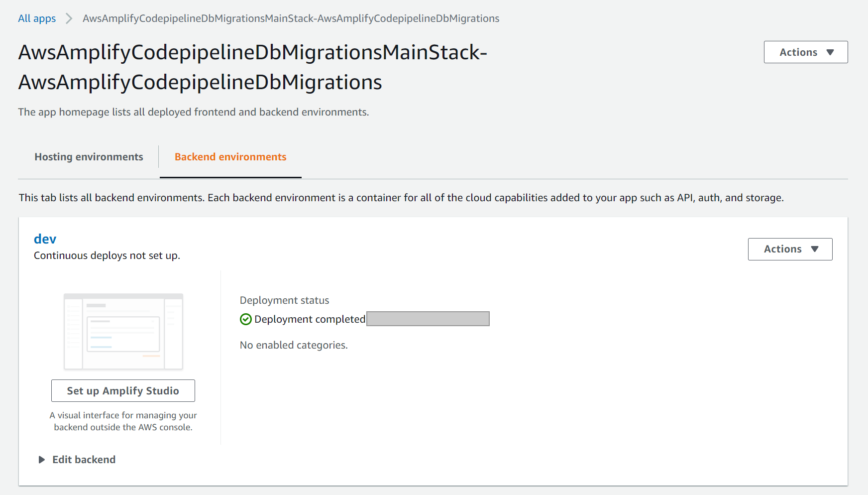Go back to All apps breadcrumb
This screenshot has width=868, height=495.
[x=37, y=18]
